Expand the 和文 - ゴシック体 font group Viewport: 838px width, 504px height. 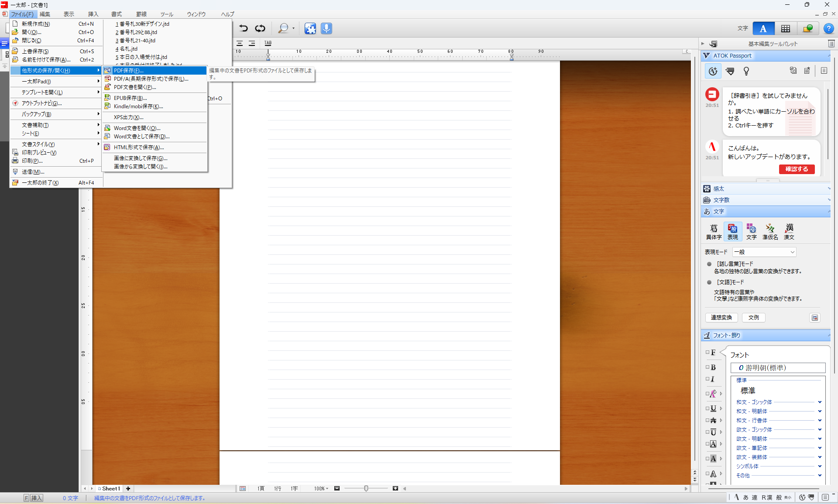pos(820,402)
